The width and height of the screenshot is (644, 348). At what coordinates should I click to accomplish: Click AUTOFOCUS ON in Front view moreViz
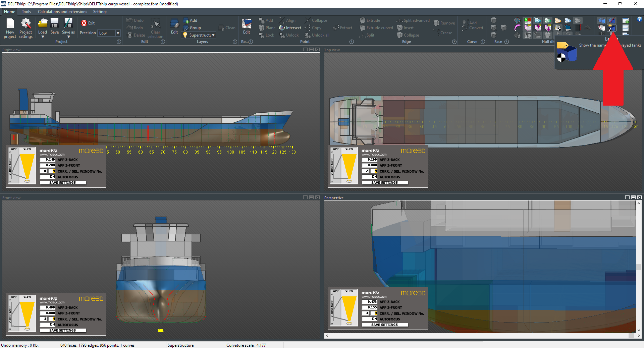[48, 325]
